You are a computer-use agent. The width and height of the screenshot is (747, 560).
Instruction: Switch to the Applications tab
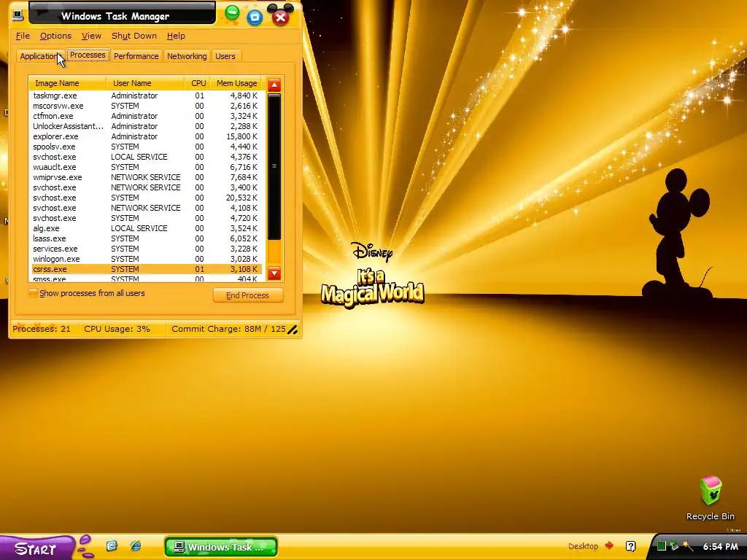coord(41,56)
